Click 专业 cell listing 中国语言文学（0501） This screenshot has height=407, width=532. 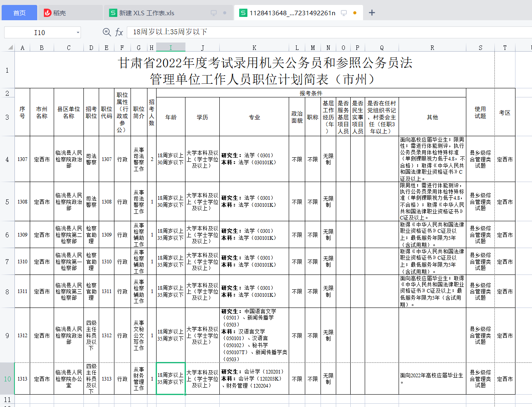(x=254, y=335)
